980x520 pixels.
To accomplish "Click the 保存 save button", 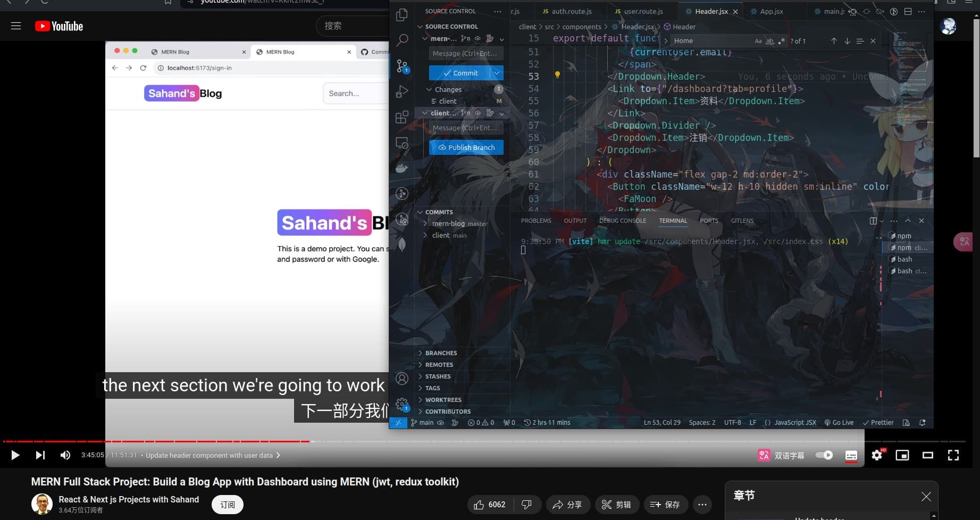I will point(666,505).
